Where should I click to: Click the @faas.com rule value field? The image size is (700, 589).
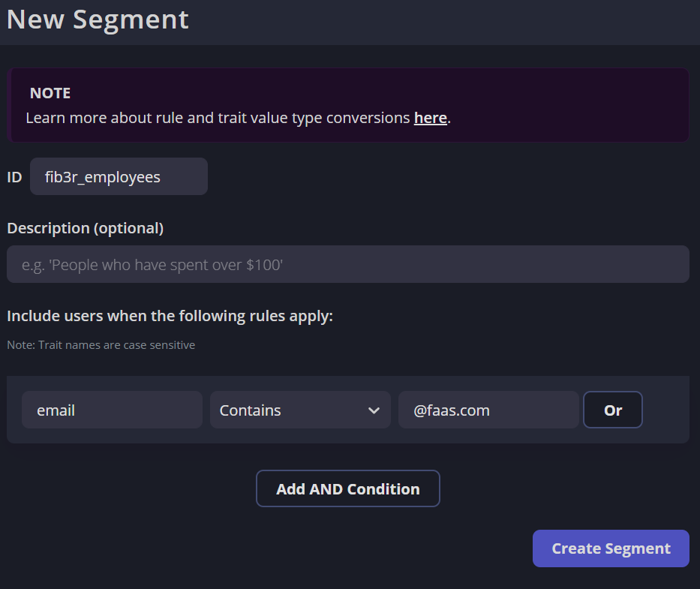click(x=488, y=410)
